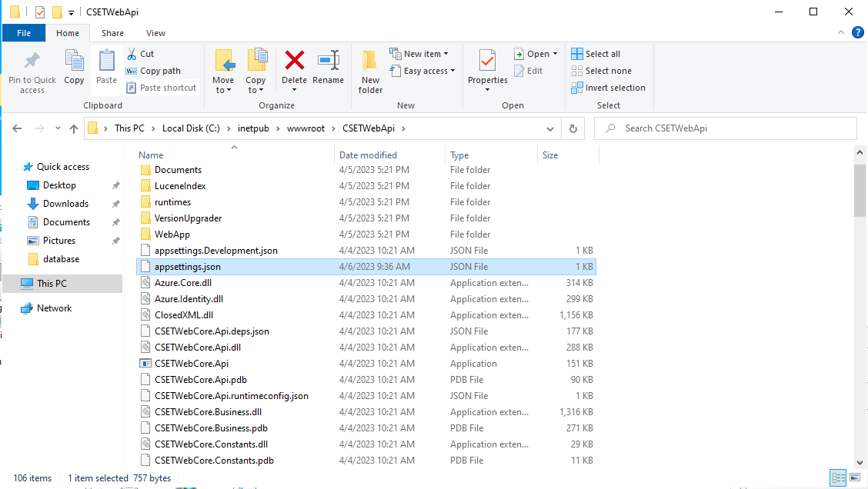Click the scrollbar down arrow
868x489 pixels.
[x=859, y=462]
